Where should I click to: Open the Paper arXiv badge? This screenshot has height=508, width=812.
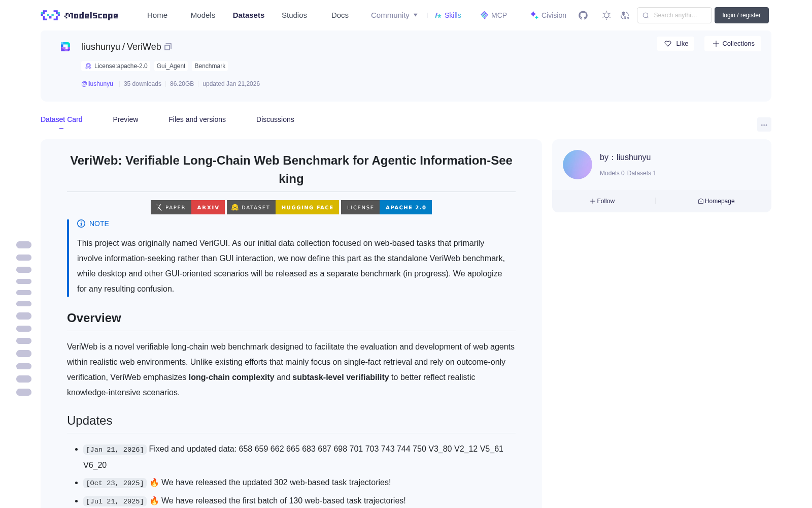pyautogui.click(x=188, y=207)
